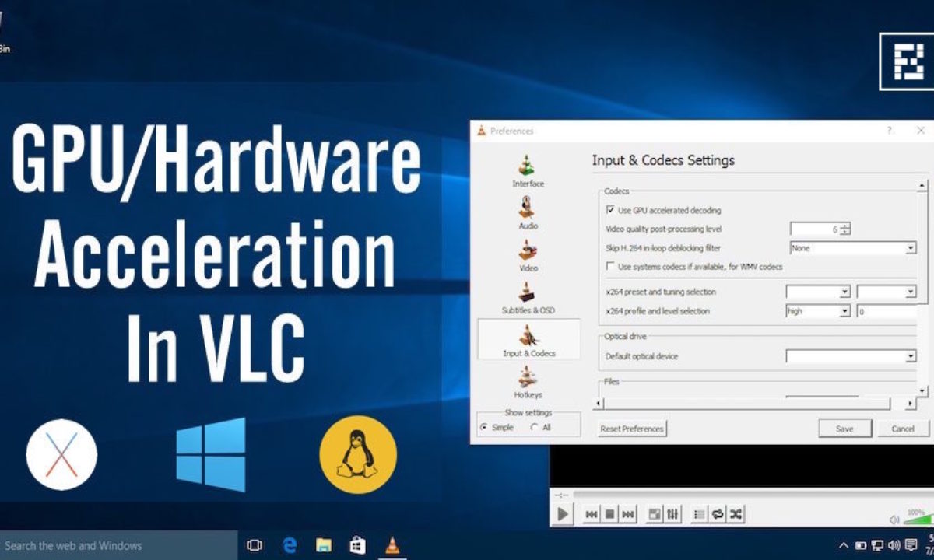Open the Video settings category
934x560 pixels.
[528, 258]
